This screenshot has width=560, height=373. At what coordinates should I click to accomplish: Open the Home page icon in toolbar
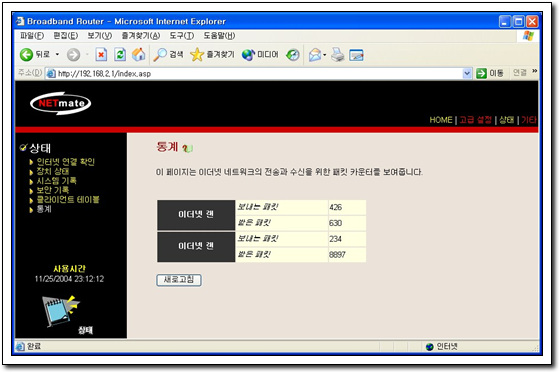coord(139,55)
